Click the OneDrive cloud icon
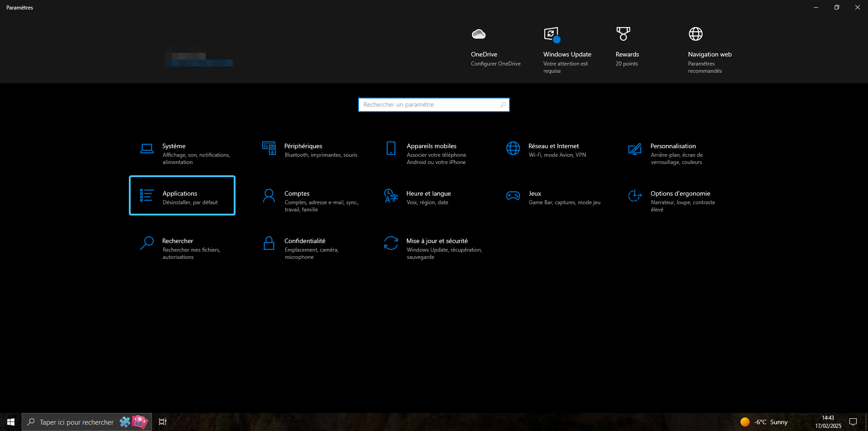Viewport: 868px width, 431px height. click(x=478, y=34)
